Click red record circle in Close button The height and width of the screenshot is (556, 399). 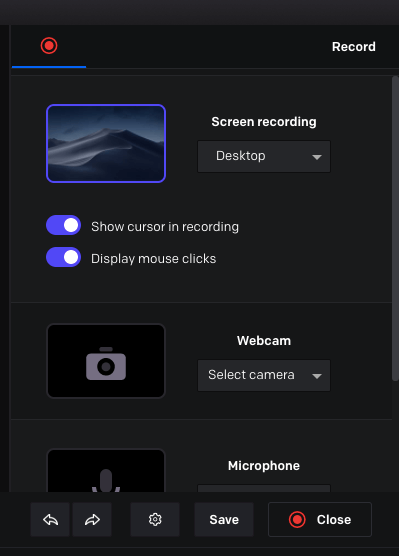tap(297, 519)
